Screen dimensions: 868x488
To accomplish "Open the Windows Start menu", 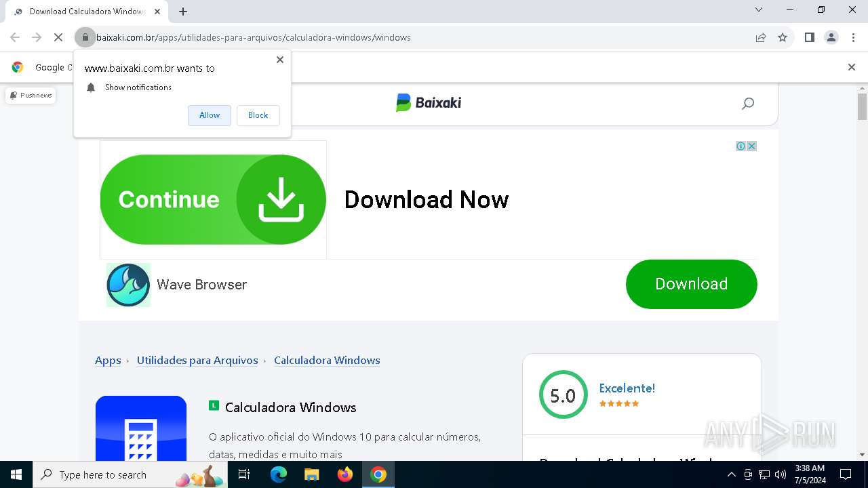I will click(16, 474).
